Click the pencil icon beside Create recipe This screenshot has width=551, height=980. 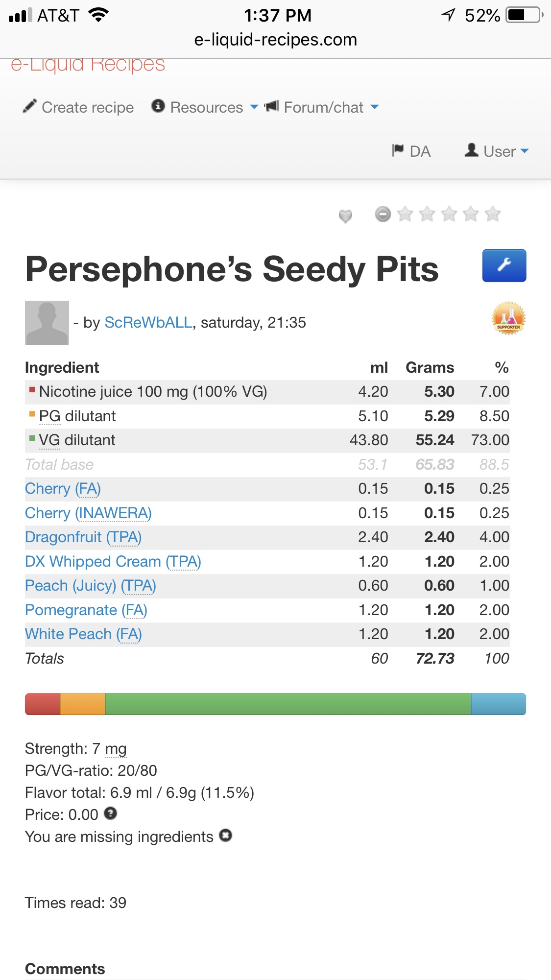(29, 106)
